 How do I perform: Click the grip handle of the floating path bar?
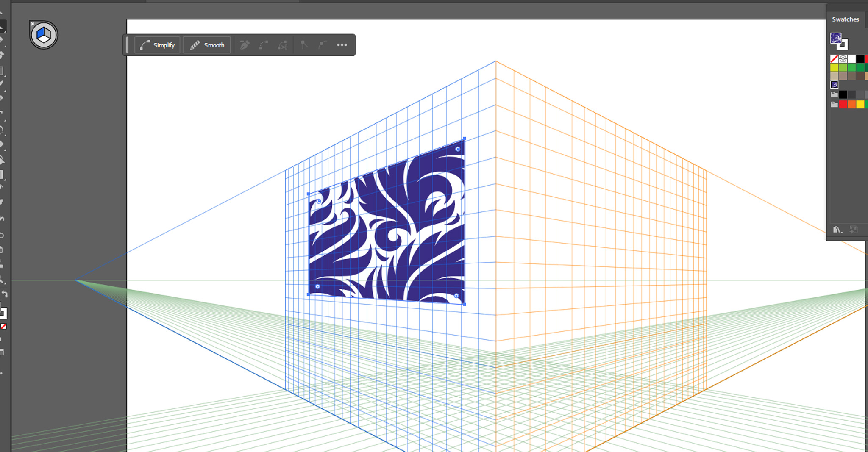pos(127,45)
